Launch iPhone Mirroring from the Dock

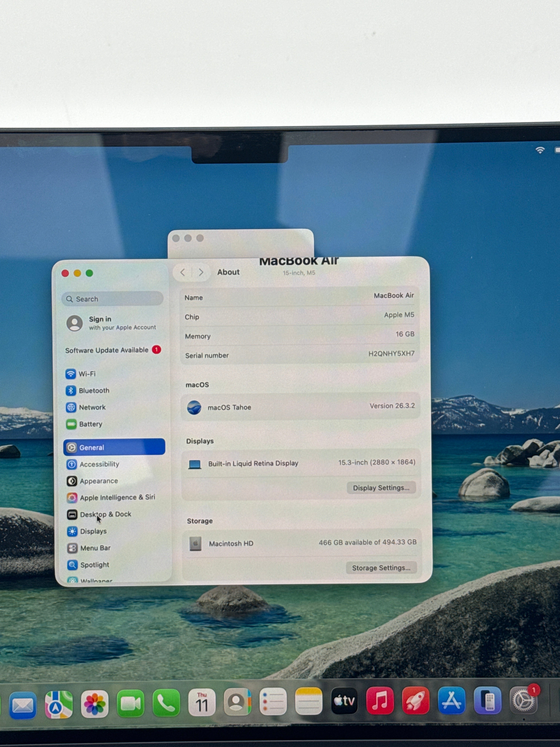[x=487, y=700]
